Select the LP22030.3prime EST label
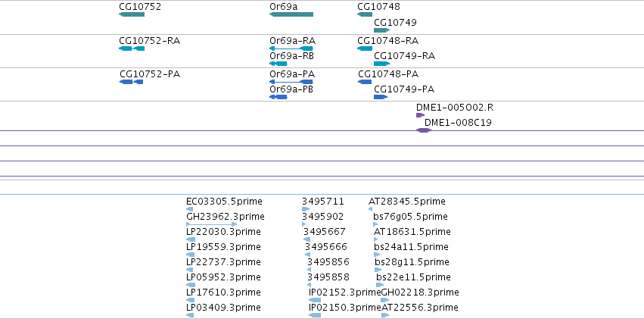Image resolution: width=644 pixels, height=319 pixels. pos(223,232)
